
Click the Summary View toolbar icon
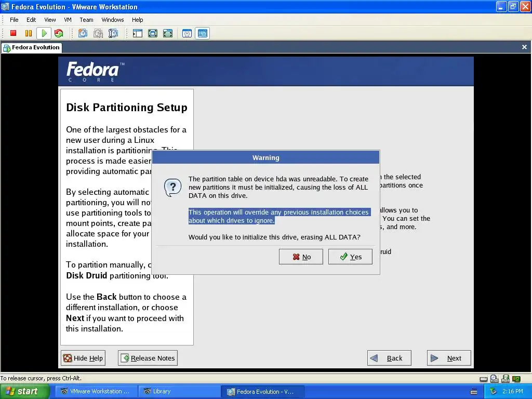click(x=187, y=33)
